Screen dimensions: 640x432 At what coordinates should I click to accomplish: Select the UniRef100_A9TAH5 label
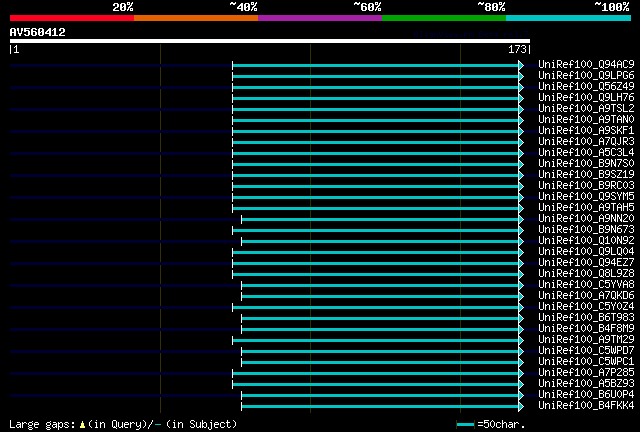click(x=586, y=208)
